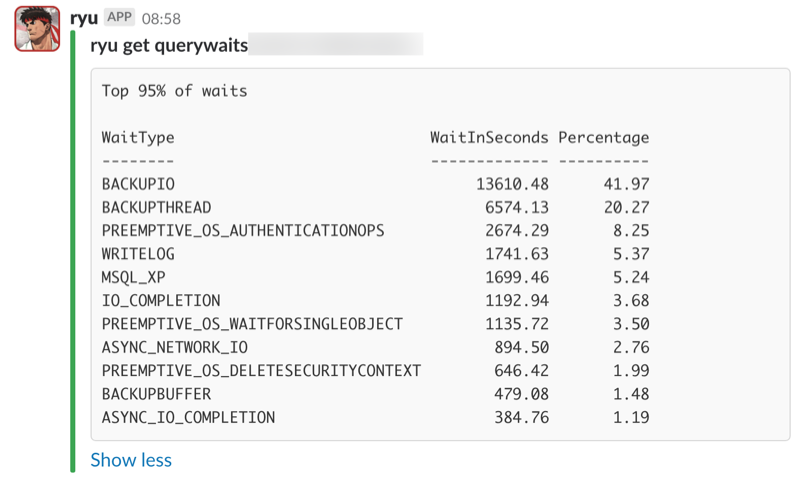
Task: Click the WaitType column header
Action: pos(138,138)
